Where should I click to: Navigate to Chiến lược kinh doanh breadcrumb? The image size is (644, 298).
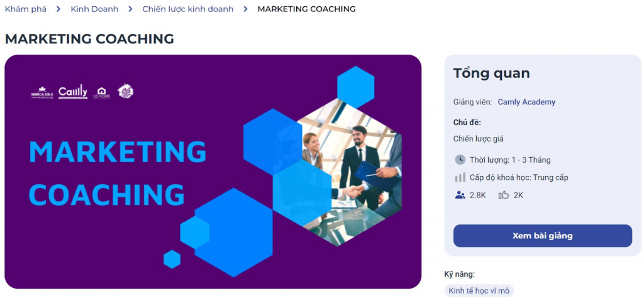[187, 9]
